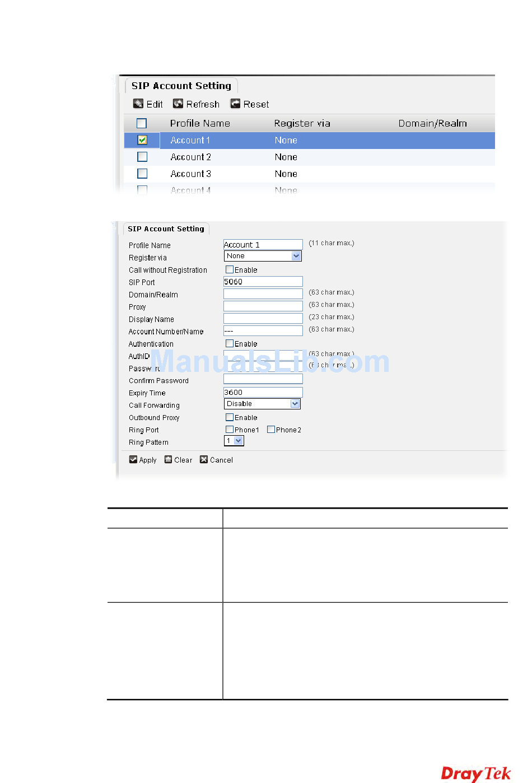The image size is (532, 783).
Task: Click the Clear trash icon
Action: point(168,460)
